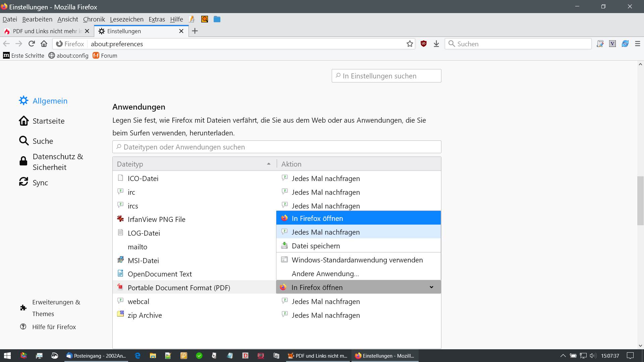Open Hilfe für Firefox link

[54, 327]
